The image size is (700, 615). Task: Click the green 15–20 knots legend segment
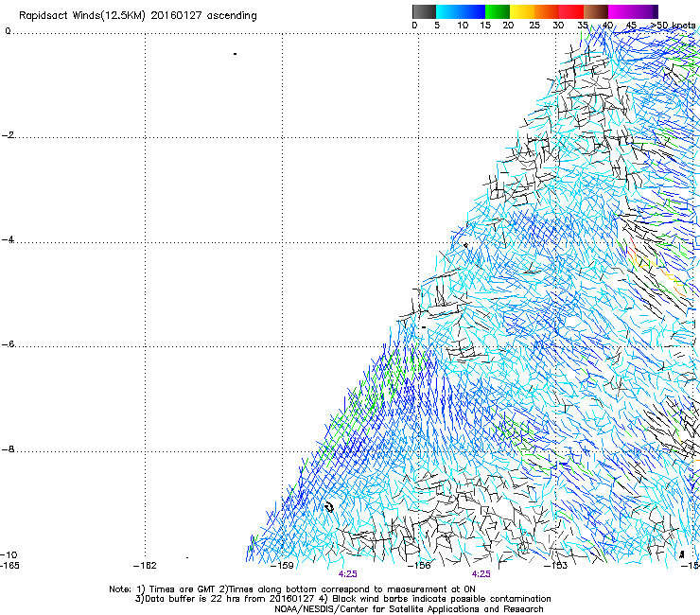click(x=498, y=11)
